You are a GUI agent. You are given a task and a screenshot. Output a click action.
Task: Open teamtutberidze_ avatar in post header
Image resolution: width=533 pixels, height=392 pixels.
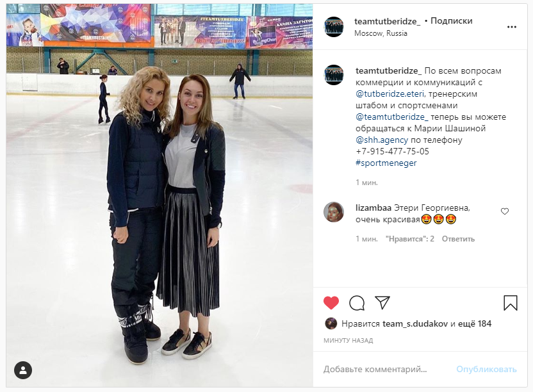click(x=334, y=27)
